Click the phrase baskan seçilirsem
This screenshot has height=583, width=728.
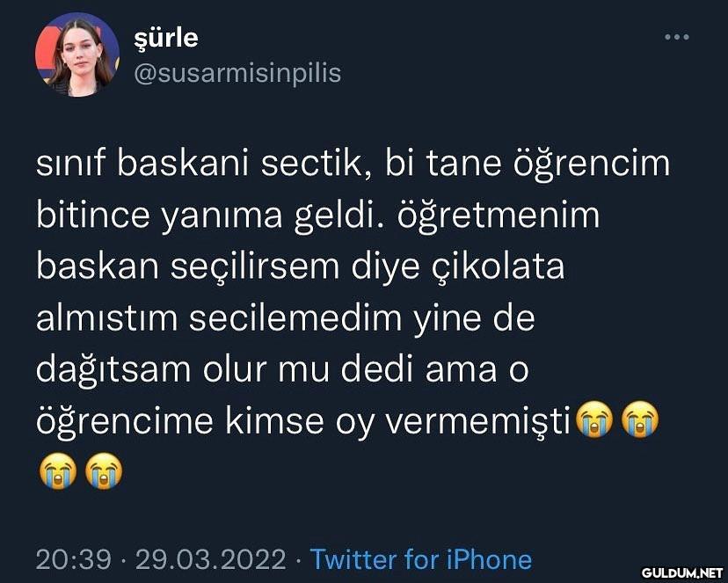(x=187, y=267)
